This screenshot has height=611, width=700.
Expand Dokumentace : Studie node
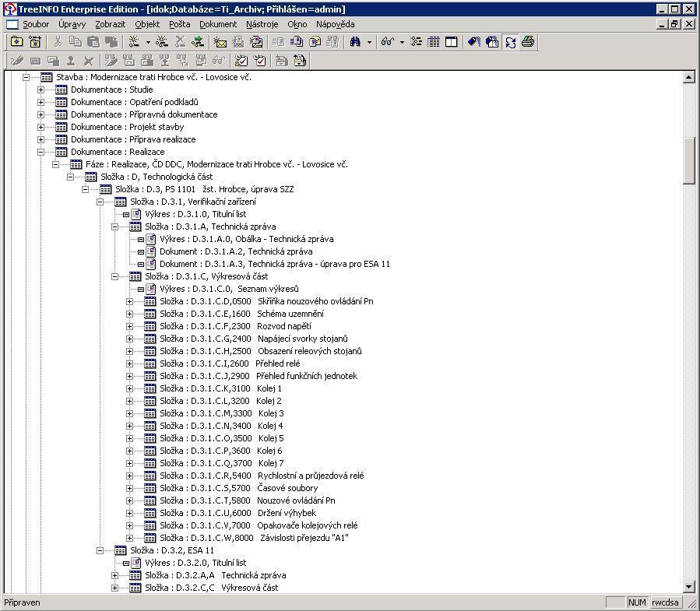point(40,90)
